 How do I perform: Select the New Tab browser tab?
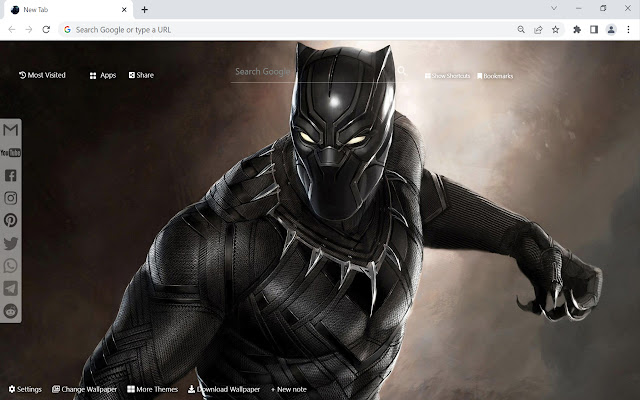click(x=68, y=10)
